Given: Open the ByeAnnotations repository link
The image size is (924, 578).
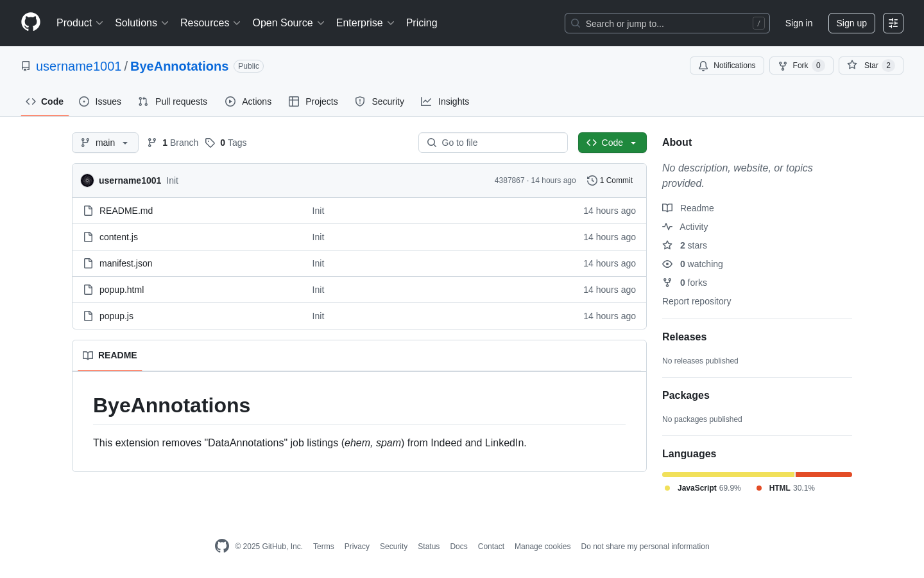Looking at the screenshot, I should click(x=179, y=66).
